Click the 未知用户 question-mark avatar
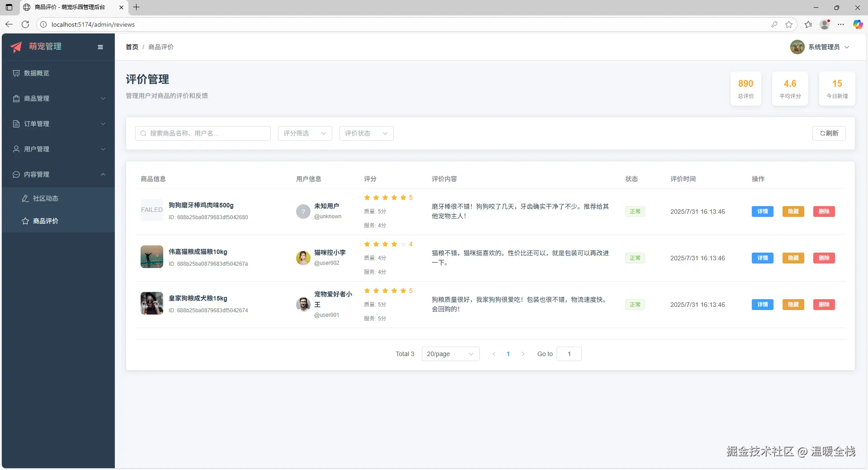Screen dimensions: 868x470 (303, 211)
